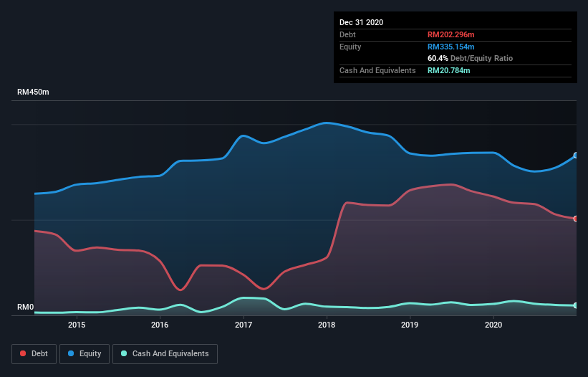Click the 2018 x-axis label

pyautogui.click(x=327, y=325)
